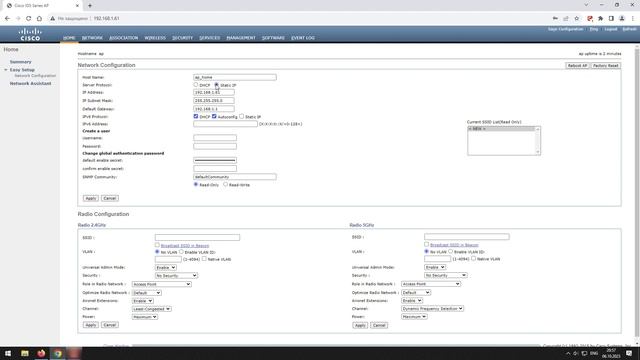Open the notification center icon
This screenshot has height=360, width=640.
click(x=629, y=353)
